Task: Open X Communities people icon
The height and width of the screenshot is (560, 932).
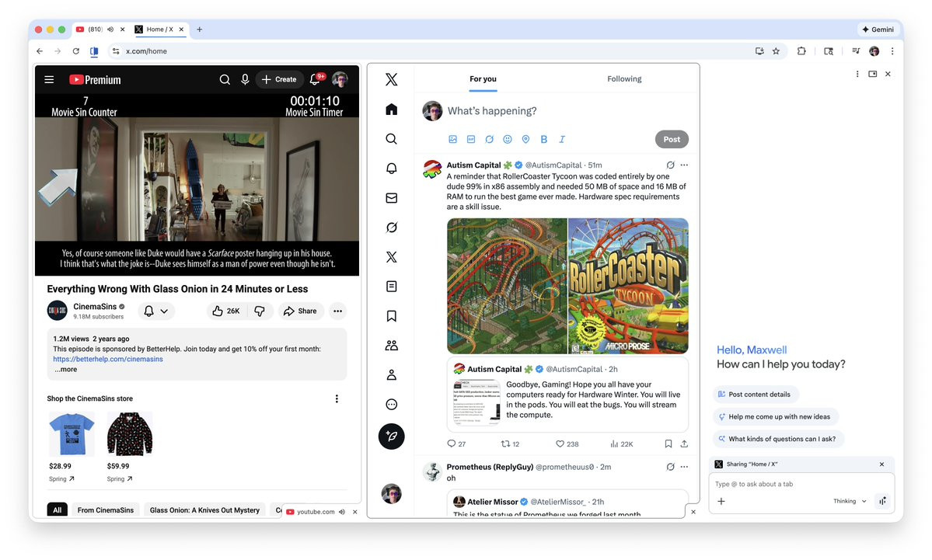Action: point(391,346)
